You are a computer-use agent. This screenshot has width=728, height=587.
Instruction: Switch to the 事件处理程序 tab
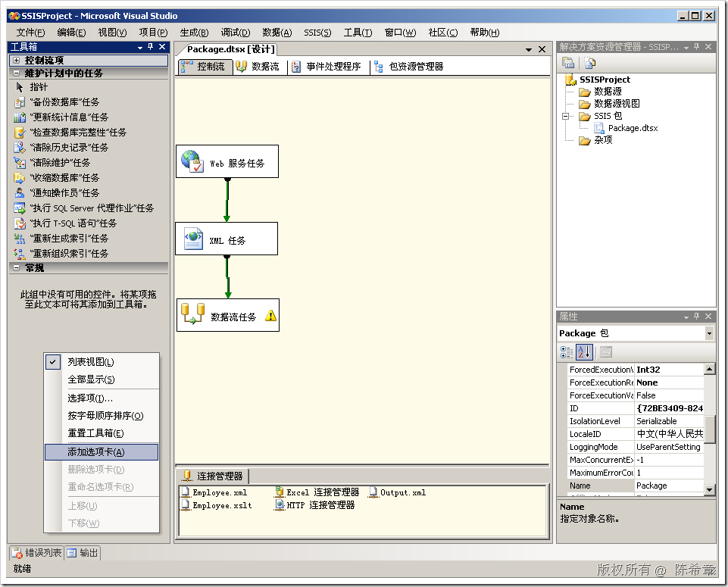tap(326, 67)
